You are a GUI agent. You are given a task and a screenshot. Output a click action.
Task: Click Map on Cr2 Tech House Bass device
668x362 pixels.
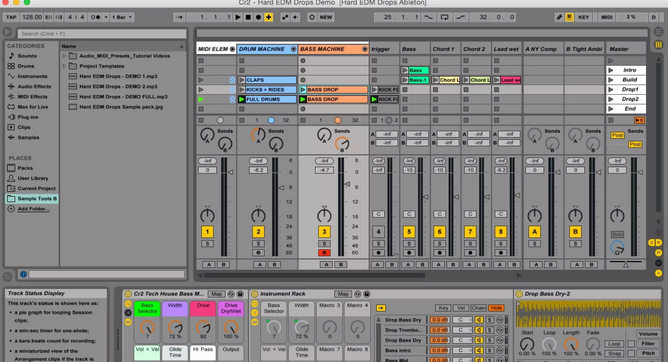(216, 294)
